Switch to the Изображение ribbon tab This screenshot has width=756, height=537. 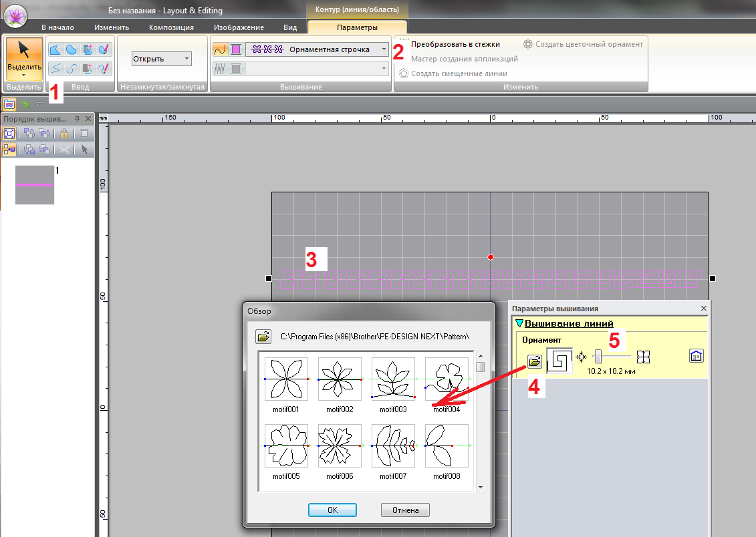tap(239, 27)
